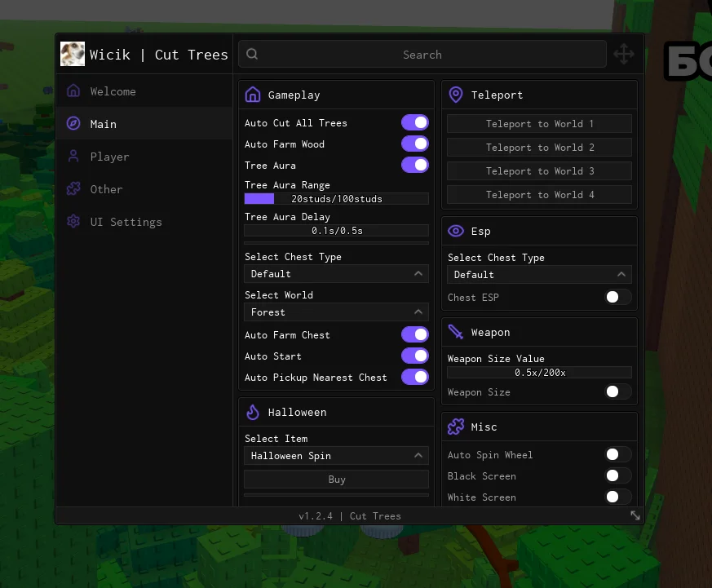This screenshot has height=588, width=712.
Task: Click the puzzle icon in the Misc header
Action: [456, 427]
